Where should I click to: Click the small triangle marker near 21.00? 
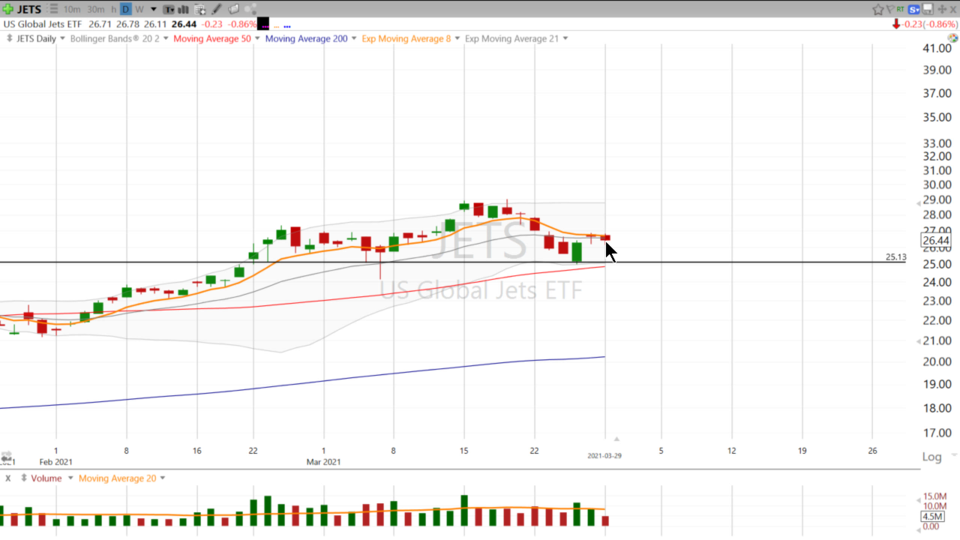click(x=918, y=341)
